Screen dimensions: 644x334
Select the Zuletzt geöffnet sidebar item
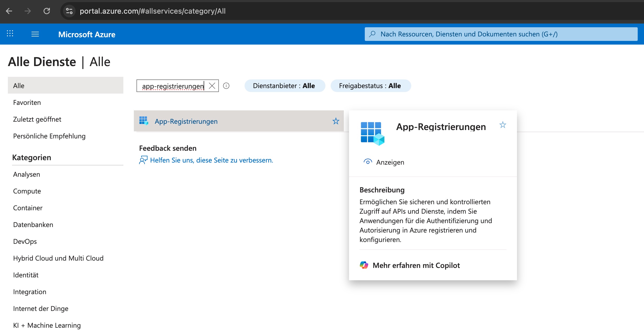[37, 119]
